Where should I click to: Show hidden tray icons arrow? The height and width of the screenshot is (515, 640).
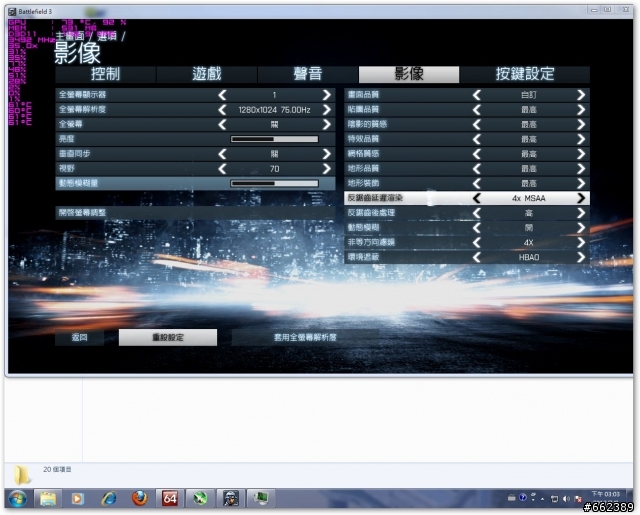(x=542, y=499)
